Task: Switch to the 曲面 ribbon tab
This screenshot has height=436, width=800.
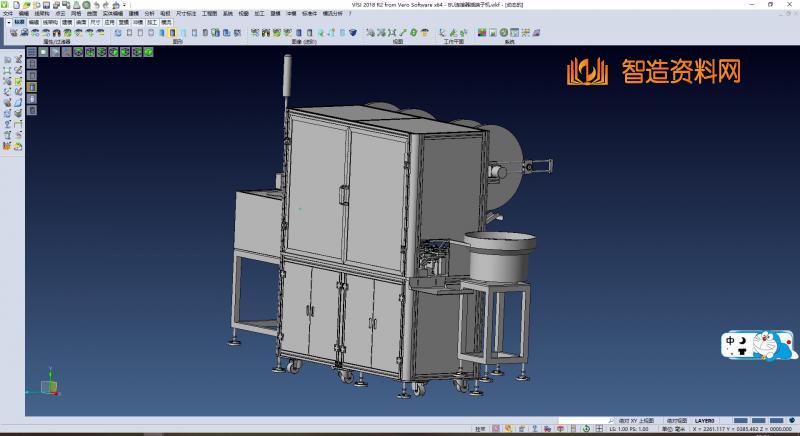Action: click(81, 20)
